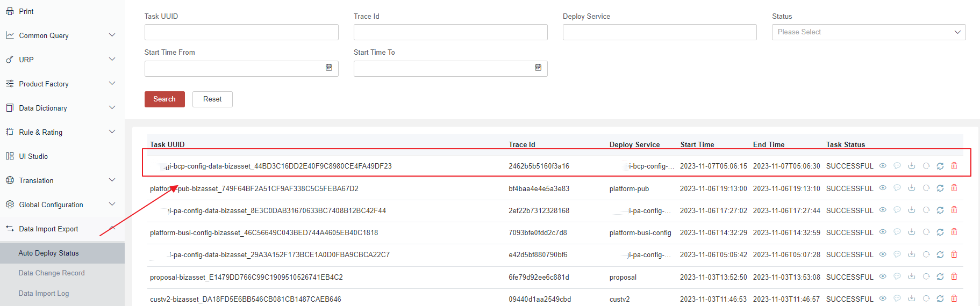980x306 pixels.
Task: Download the platform-pub-bizasset task file
Action: click(x=912, y=188)
